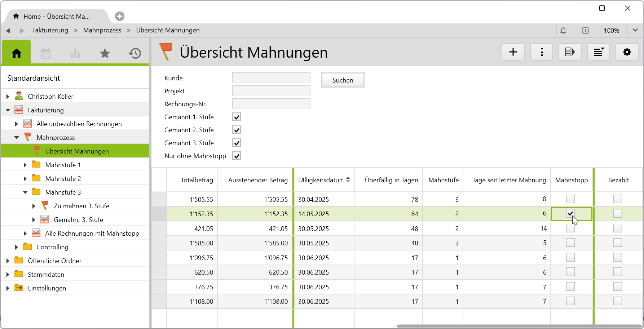Open the history clock icon
The image size is (644, 329).
click(x=134, y=54)
